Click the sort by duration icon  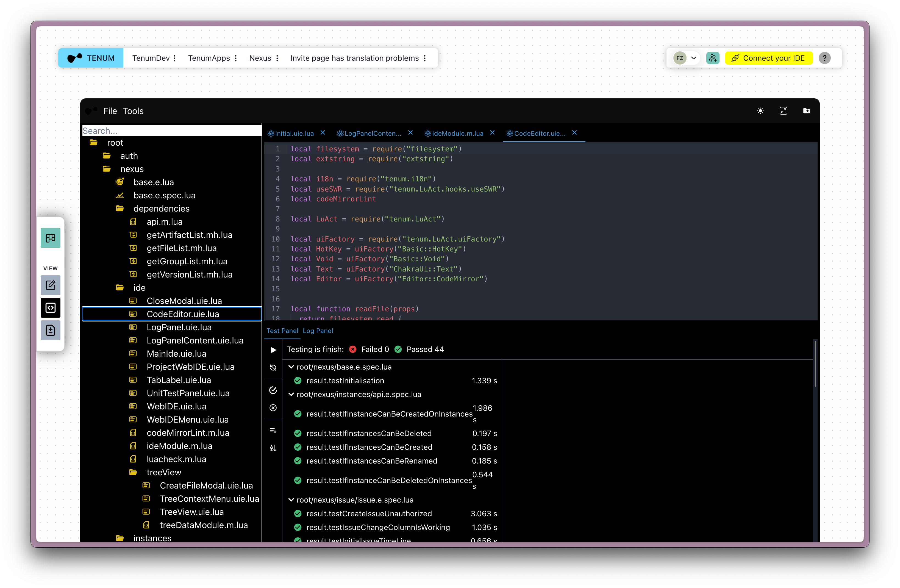coord(273,430)
